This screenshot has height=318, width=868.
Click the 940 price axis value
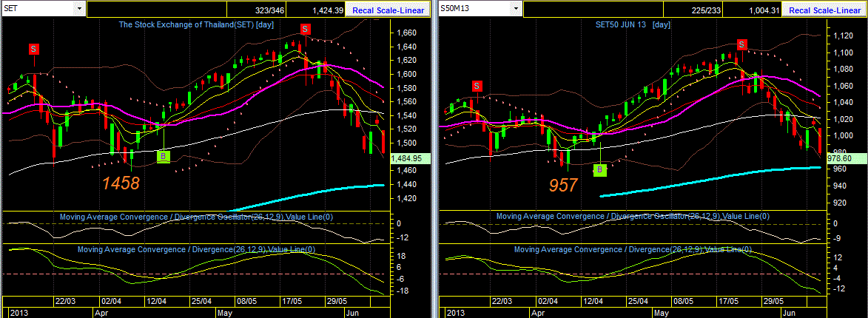(x=841, y=186)
